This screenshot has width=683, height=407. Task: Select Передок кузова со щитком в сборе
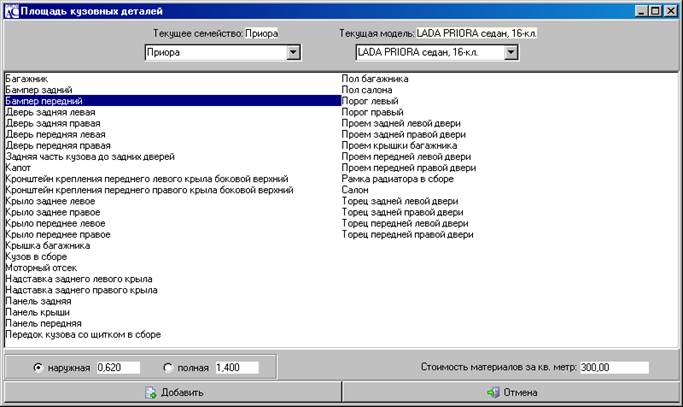[x=83, y=335]
